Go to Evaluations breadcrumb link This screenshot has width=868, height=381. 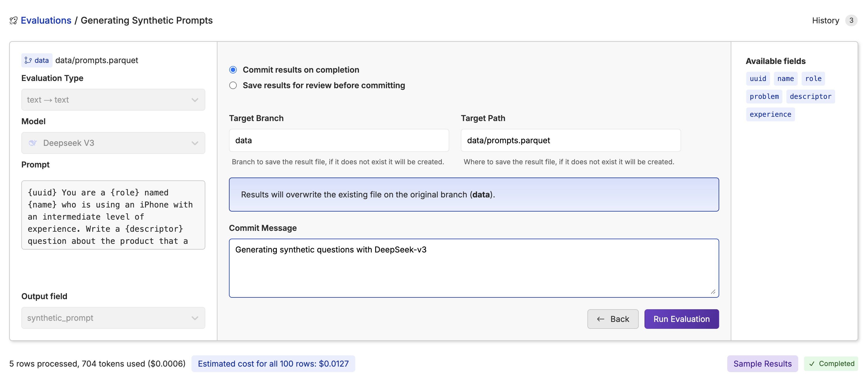[x=46, y=20]
